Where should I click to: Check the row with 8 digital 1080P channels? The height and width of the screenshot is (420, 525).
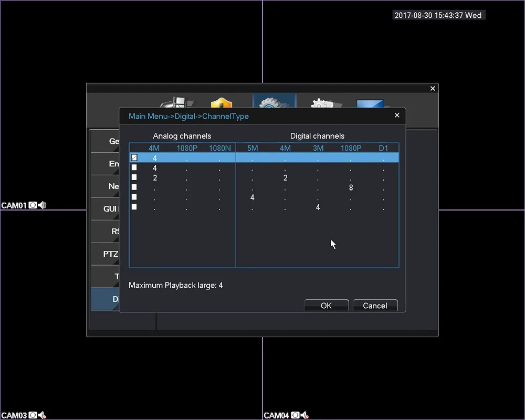tap(134, 187)
